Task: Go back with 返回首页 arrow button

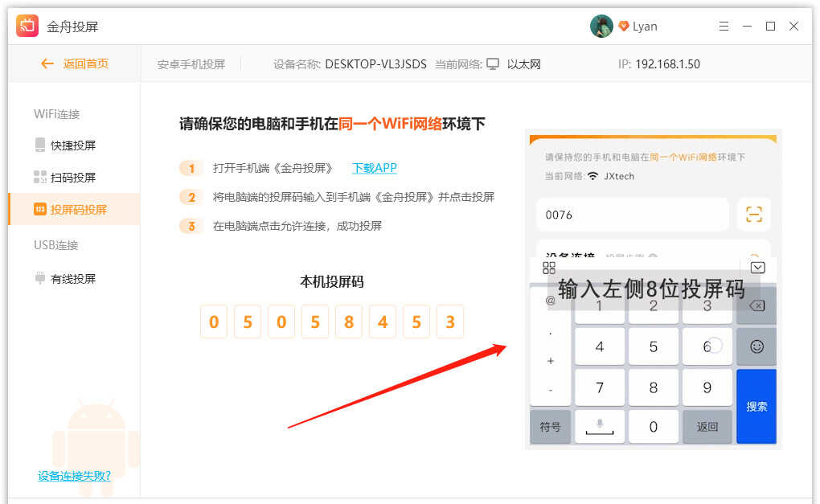Action: 74,64
